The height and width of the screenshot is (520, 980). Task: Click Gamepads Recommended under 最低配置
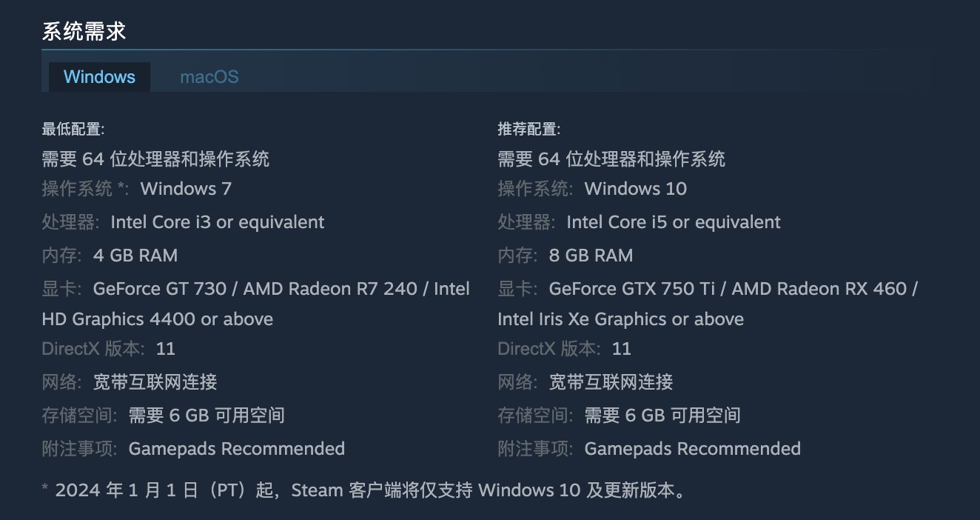tap(236, 449)
